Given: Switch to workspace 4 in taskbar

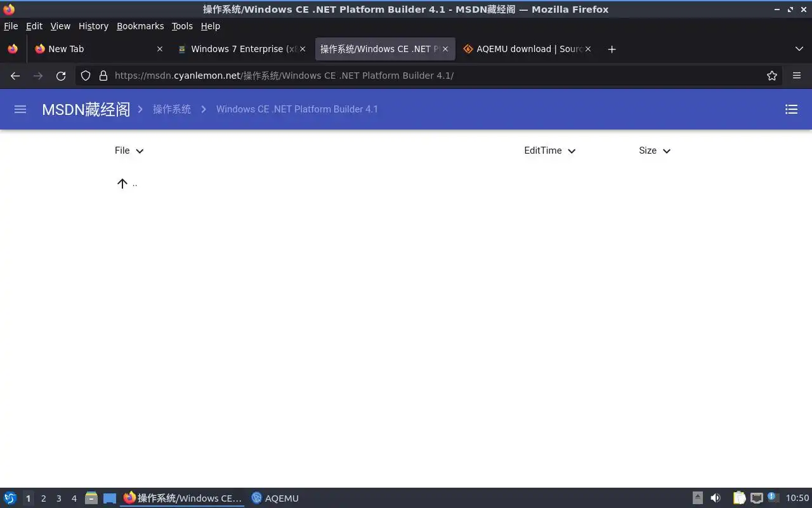Looking at the screenshot, I should pyautogui.click(x=74, y=498).
